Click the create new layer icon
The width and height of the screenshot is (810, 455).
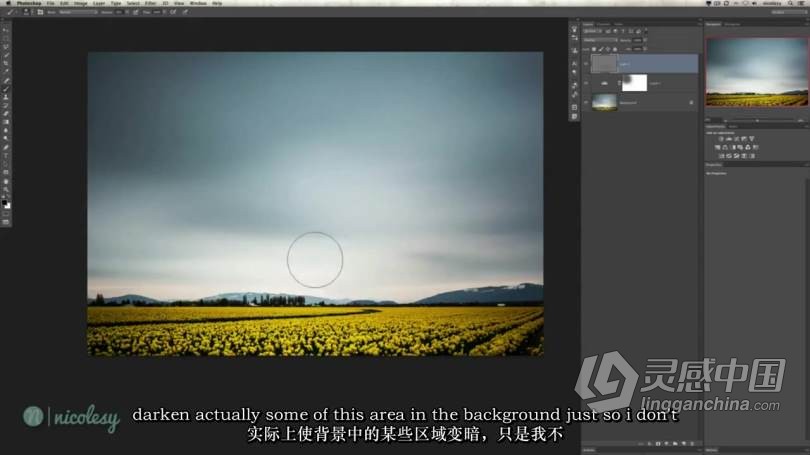click(684, 444)
